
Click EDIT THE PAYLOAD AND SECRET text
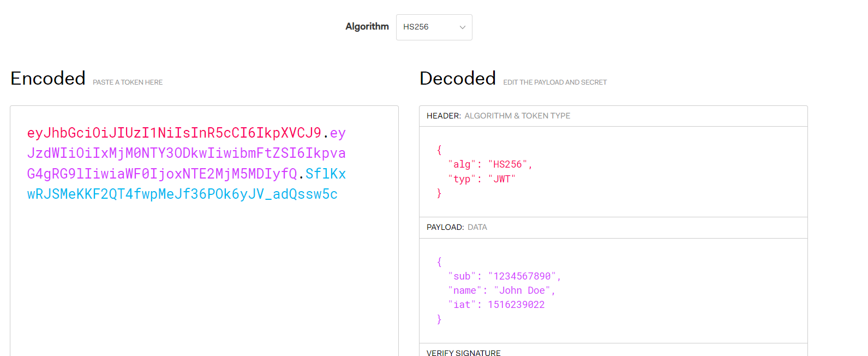point(555,82)
